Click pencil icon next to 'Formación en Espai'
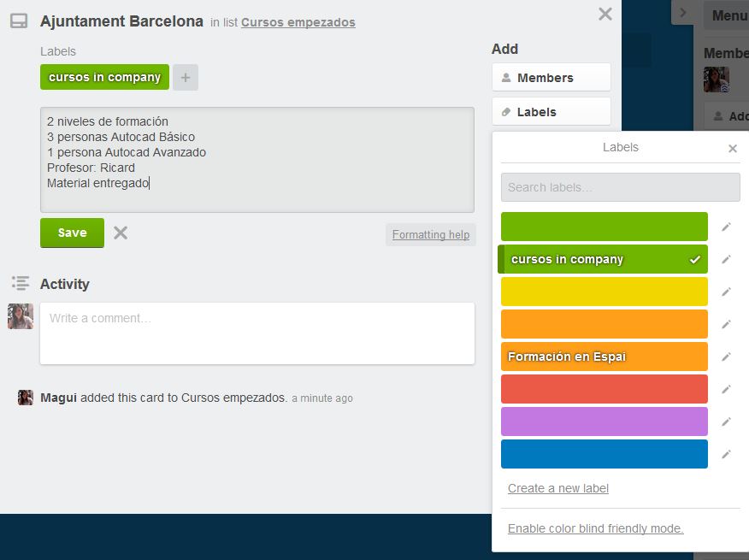Image resolution: width=749 pixels, height=560 pixels. pos(726,357)
